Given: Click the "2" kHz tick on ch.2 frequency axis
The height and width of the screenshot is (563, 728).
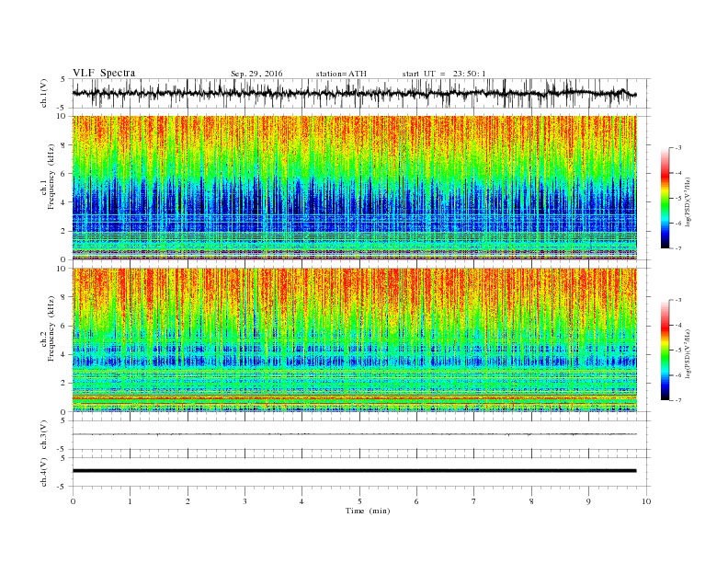Looking at the screenshot, I should [x=64, y=384].
